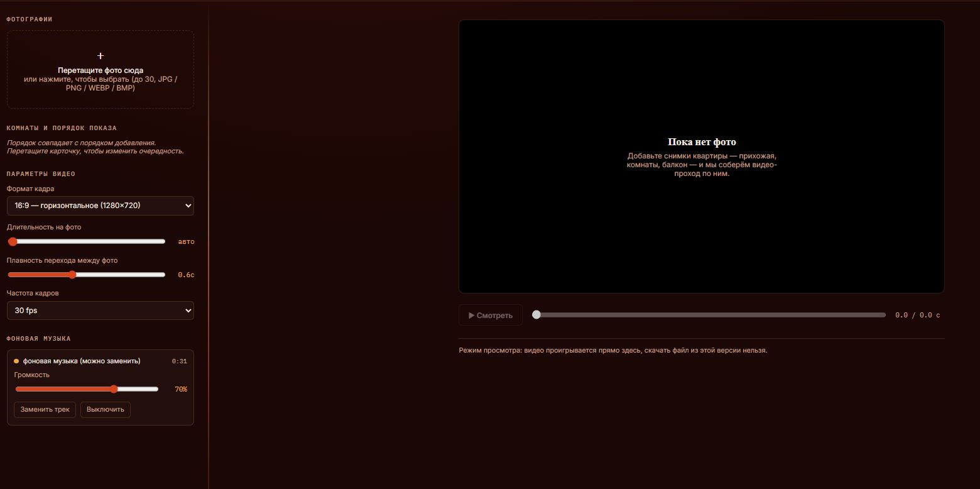
Task: Open the Формат кадра dropdown
Action: coord(101,206)
